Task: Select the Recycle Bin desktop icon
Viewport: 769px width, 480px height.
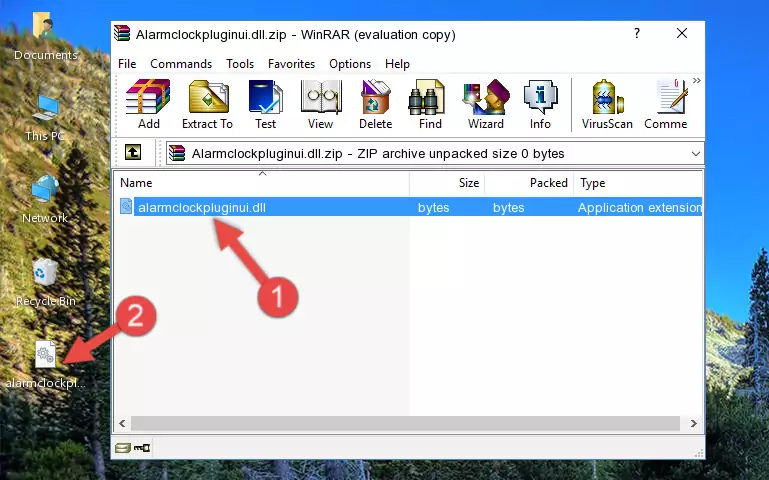Action: (45, 282)
